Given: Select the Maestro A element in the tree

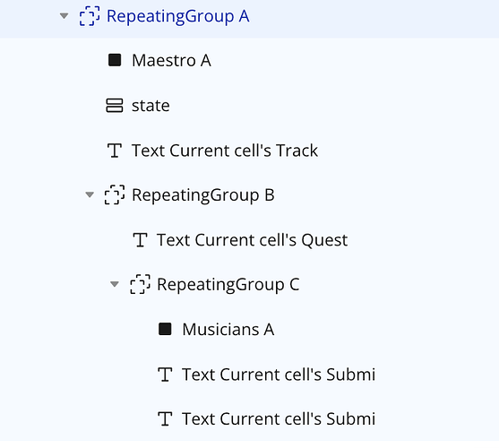Looking at the screenshot, I should pos(171,60).
